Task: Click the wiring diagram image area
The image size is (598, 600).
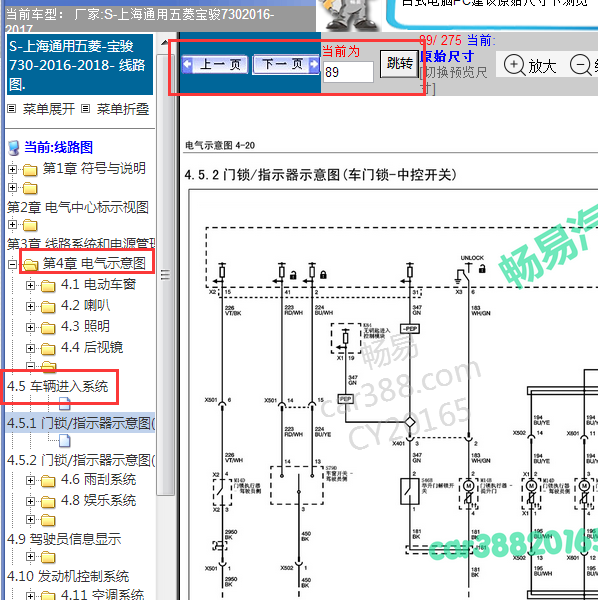Action: pos(392,394)
